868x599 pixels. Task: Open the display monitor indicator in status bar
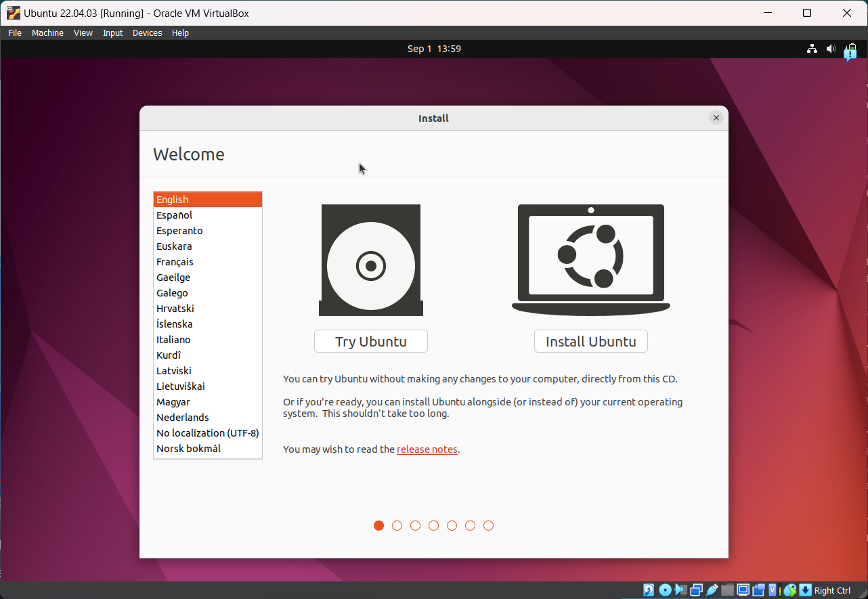(x=743, y=590)
